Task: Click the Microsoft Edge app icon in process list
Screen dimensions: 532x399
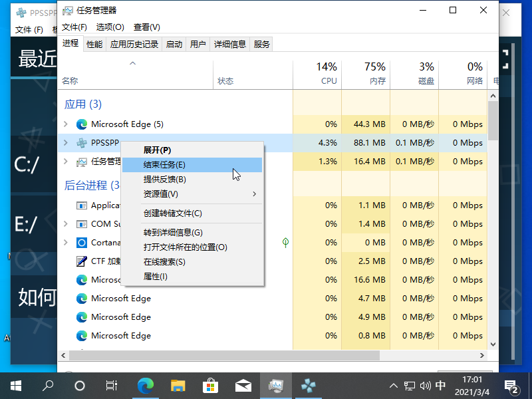Action: 82,124
